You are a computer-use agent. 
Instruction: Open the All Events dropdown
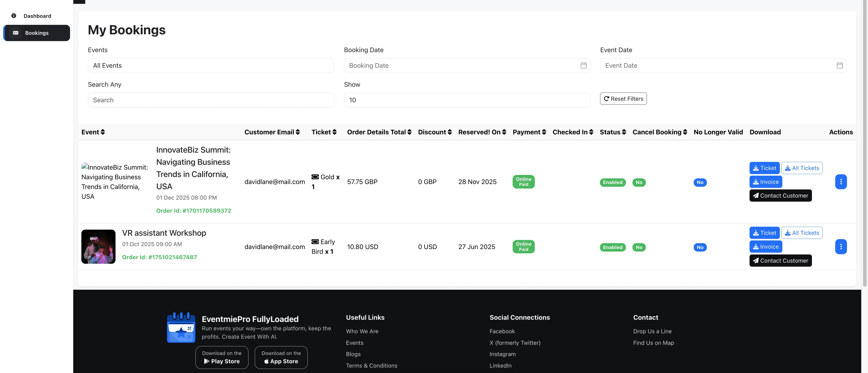(x=210, y=65)
